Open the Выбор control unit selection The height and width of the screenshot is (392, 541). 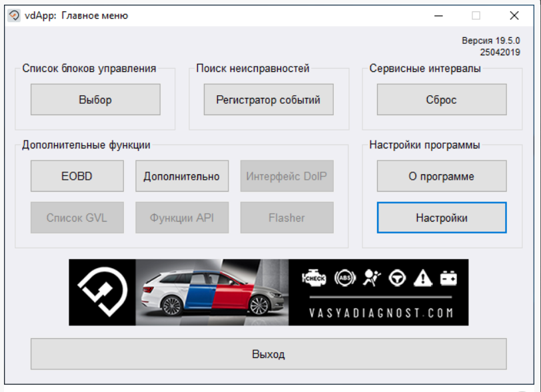(95, 99)
